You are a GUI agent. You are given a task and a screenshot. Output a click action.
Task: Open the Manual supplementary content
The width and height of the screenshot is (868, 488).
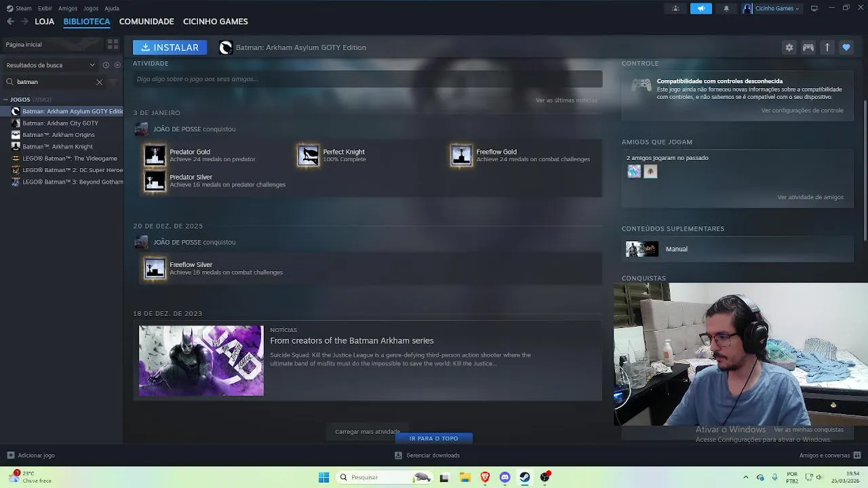pos(738,249)
